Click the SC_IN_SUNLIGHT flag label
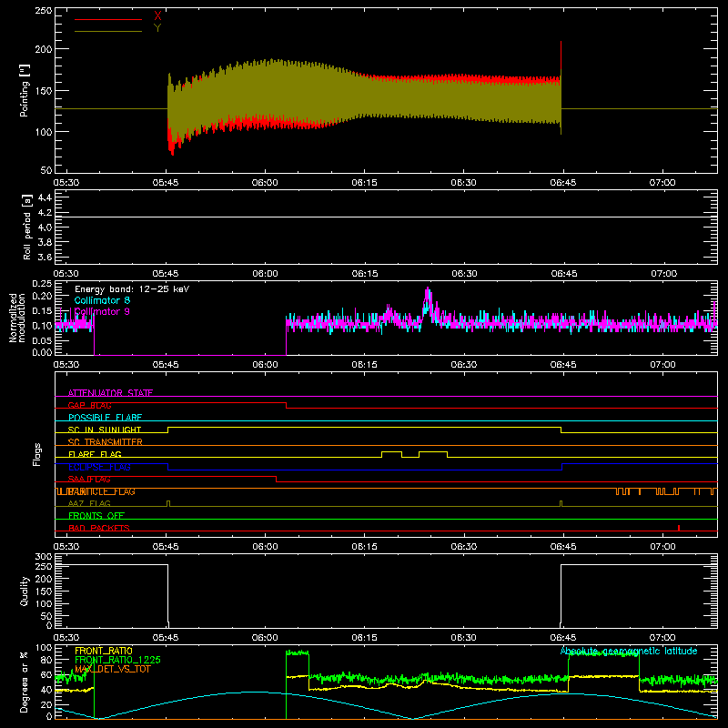 click(105, 430)
